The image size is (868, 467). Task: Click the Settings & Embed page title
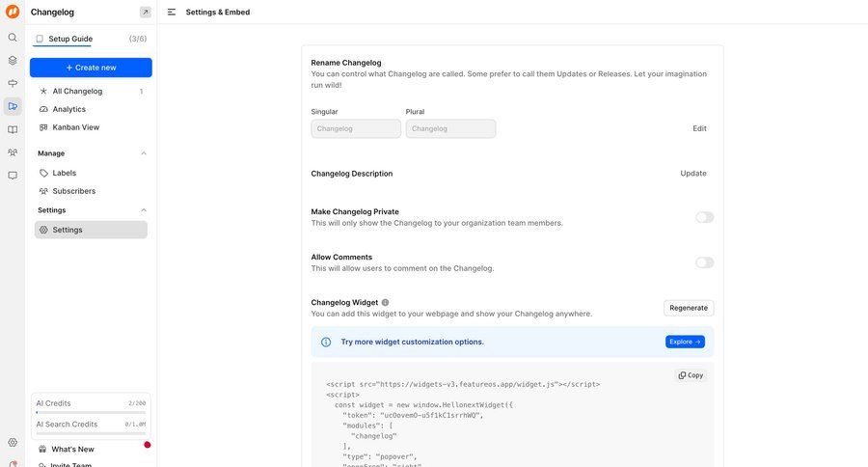218,13
